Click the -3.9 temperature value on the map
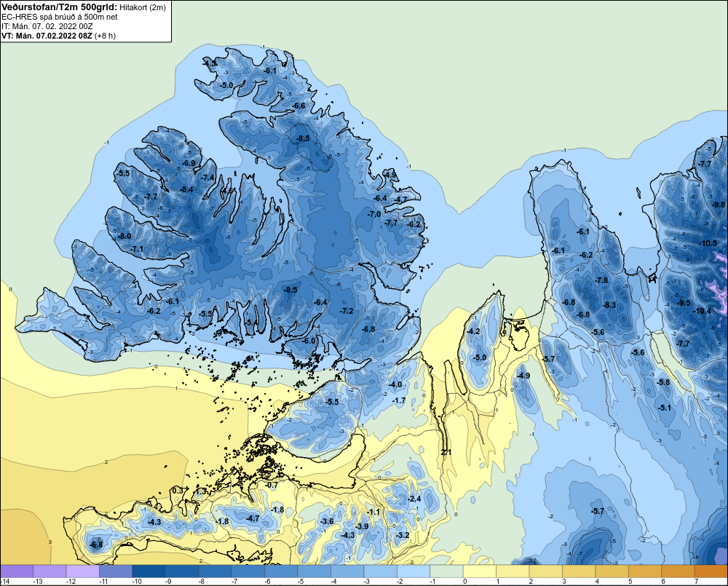The height and width of the screenshot is (586, 728). pyautogui.click(x=362, y=526)
